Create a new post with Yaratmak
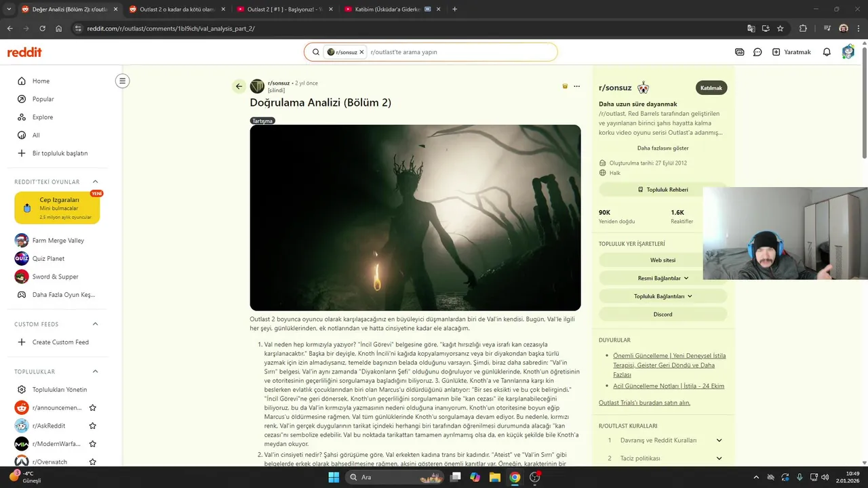The width and height of the screenshot is (868, 488). click(x=791, y=52)
